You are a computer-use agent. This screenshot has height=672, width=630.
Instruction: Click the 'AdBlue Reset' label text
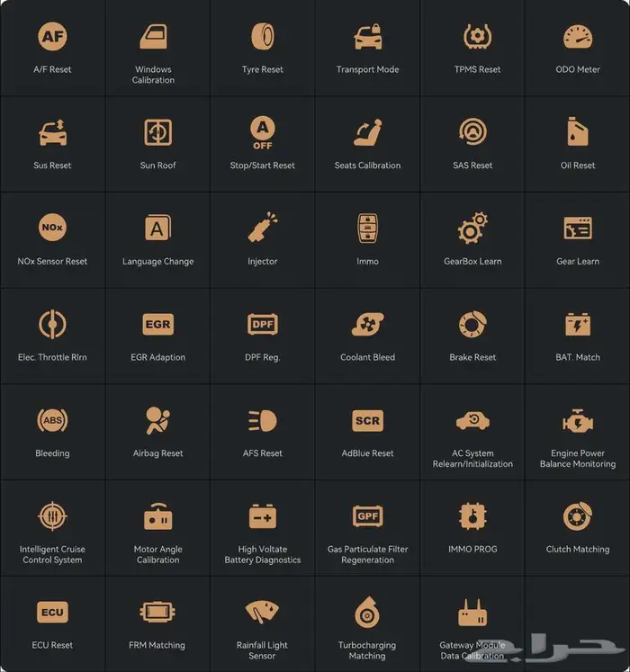coord(367,453)
